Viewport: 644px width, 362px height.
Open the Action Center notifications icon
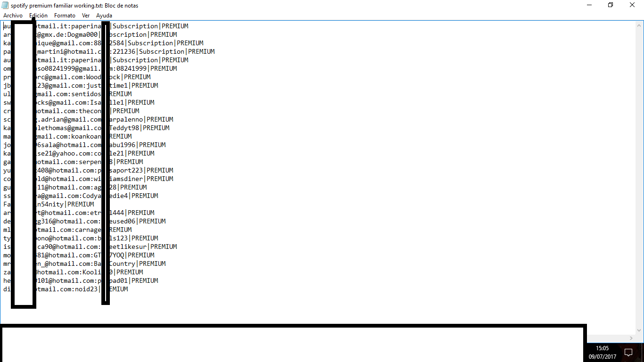pos(628,352)
